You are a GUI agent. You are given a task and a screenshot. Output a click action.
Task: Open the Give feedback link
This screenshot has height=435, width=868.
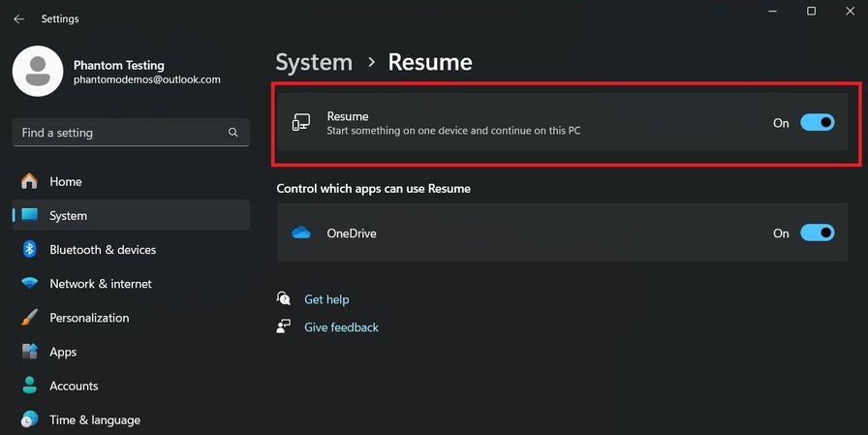coord(341,327)
